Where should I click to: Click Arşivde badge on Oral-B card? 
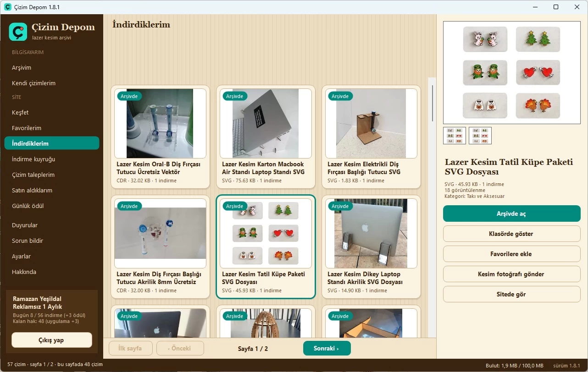tap(129, 96)
